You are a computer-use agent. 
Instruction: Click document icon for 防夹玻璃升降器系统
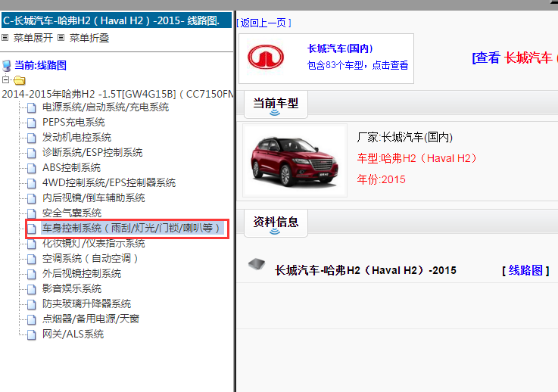pyautogui.click(x=32, y=304)
